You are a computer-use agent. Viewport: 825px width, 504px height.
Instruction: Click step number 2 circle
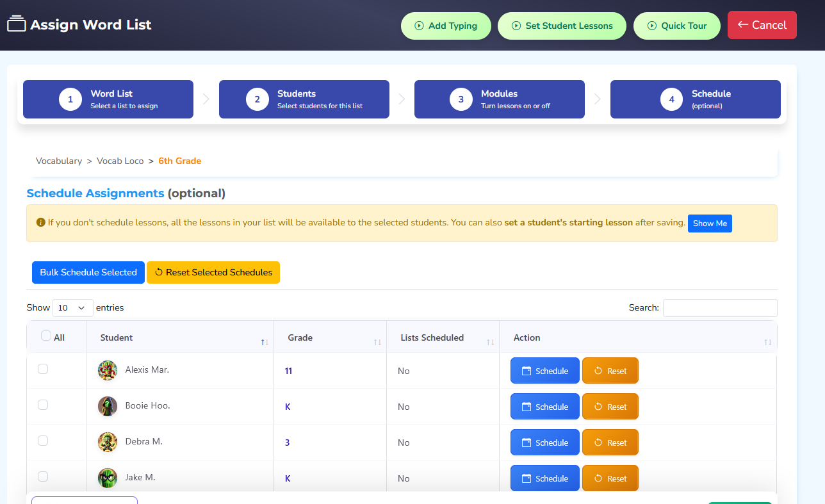[257, 99]
